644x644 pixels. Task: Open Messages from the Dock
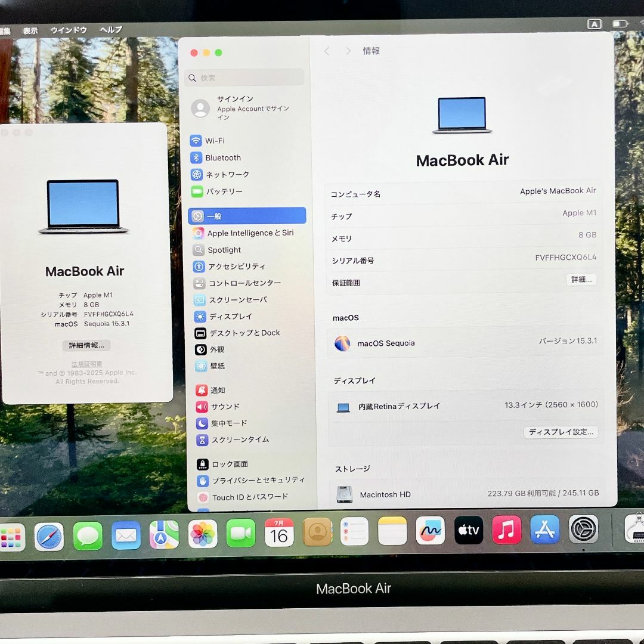(x=88, y=535)
